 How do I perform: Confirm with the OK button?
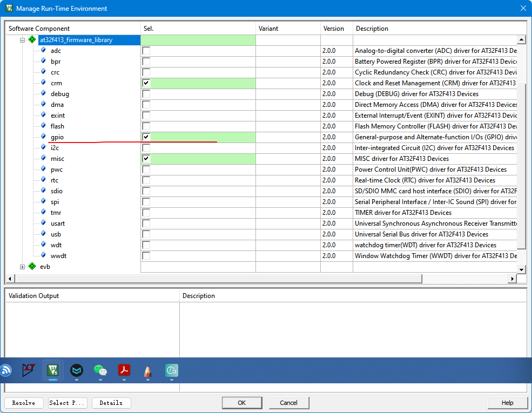(x=242, y=403)
